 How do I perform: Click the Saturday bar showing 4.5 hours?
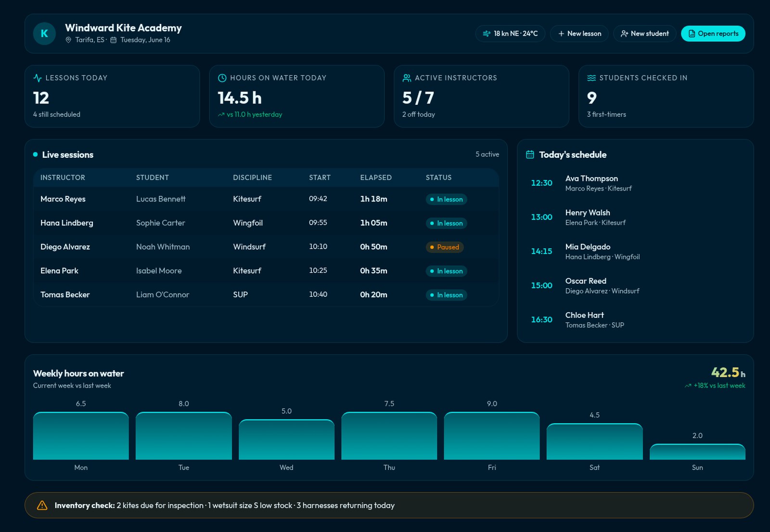[x=595, y=442]
